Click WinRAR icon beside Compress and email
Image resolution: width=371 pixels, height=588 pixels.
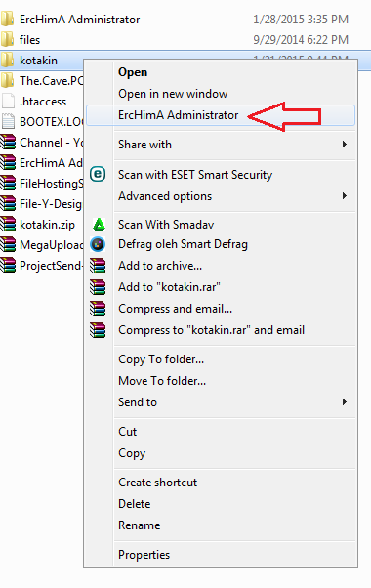coord(98,309)
